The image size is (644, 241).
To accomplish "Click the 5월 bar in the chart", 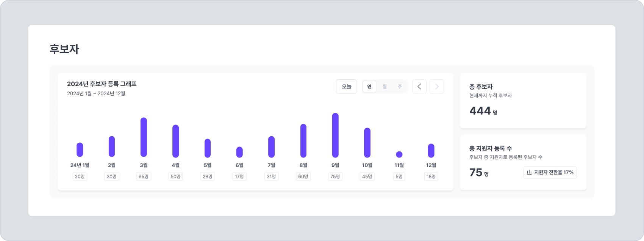I will tap(208, 148).
